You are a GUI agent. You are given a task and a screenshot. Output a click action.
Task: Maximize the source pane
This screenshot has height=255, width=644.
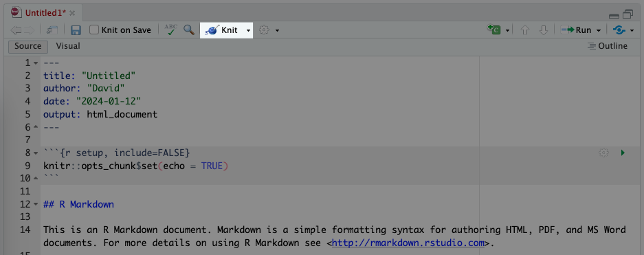click(628, 14)
